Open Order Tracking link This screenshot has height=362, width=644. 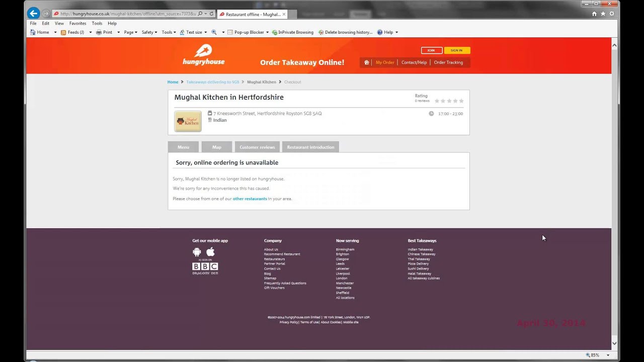[x=448, y=62]
